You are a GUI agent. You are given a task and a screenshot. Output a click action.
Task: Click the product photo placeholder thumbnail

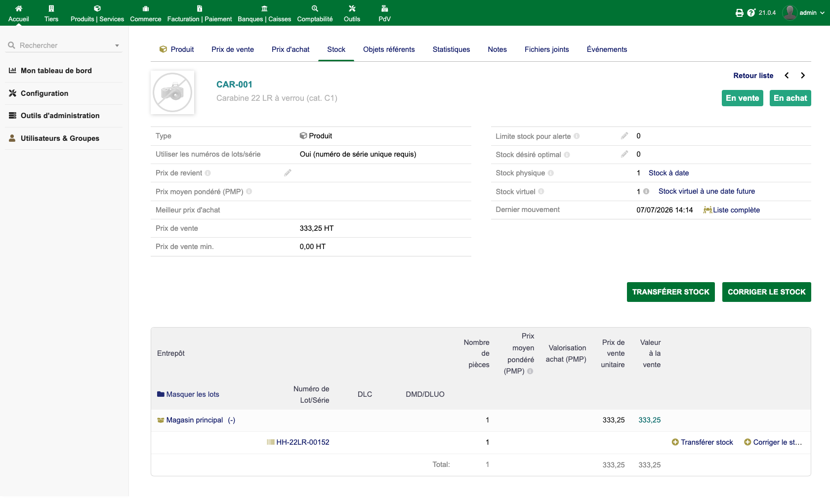[x=172, y=92]
